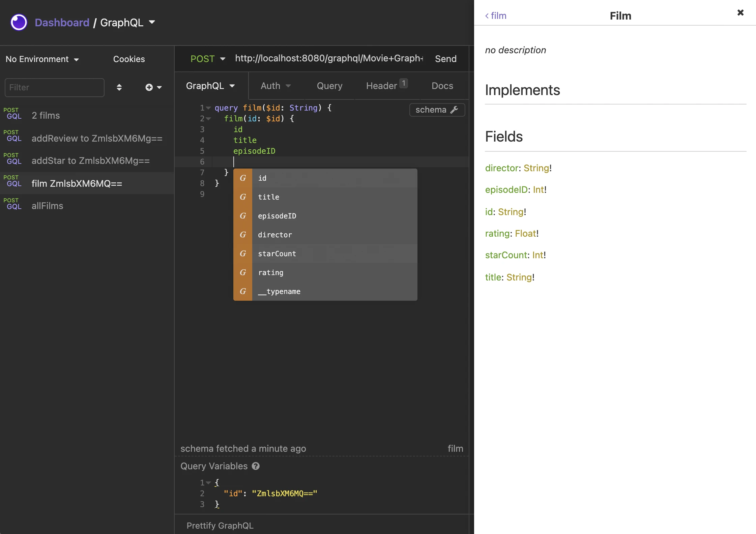Go back to film docs link
756x534 pixels.
pyautogui.click(x=496, y=16)
